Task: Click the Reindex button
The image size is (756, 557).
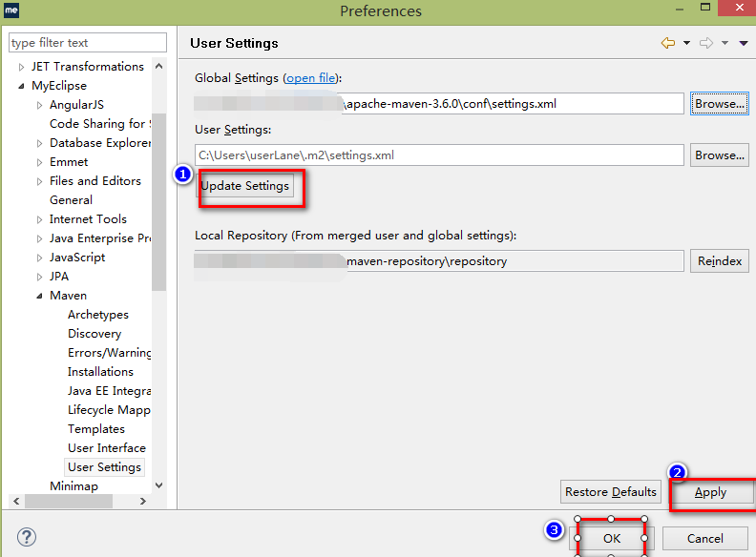Action: click(x=720, y=260)
